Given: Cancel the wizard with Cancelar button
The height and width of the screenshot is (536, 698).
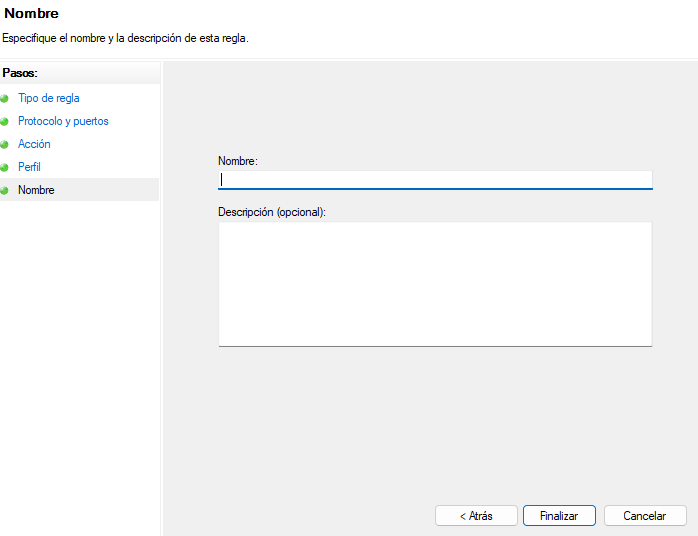Looking at the screenshot, I should [645, 516].
